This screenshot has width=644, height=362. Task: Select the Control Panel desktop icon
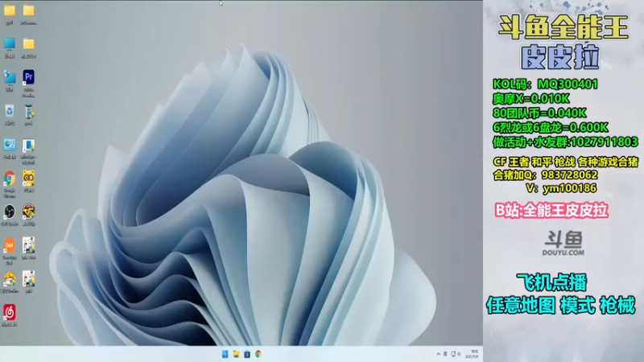coord(10,145)
